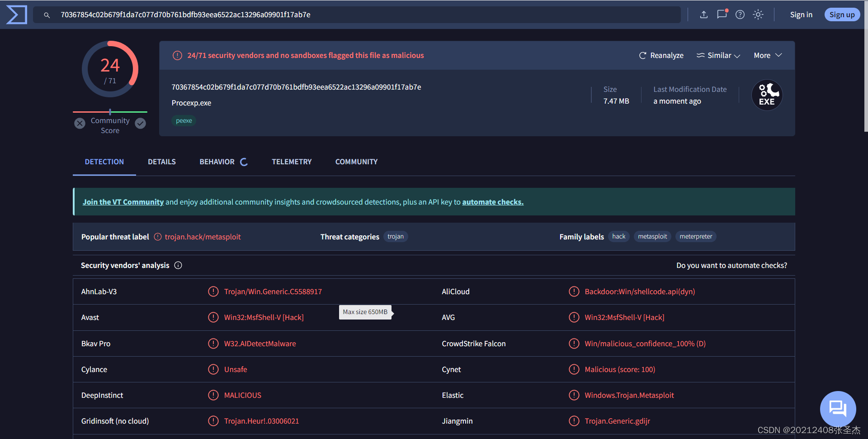868x439 pixels.
Task: Click the Reanalyze button
Action: pyautogui.click(x=661, y=55)
